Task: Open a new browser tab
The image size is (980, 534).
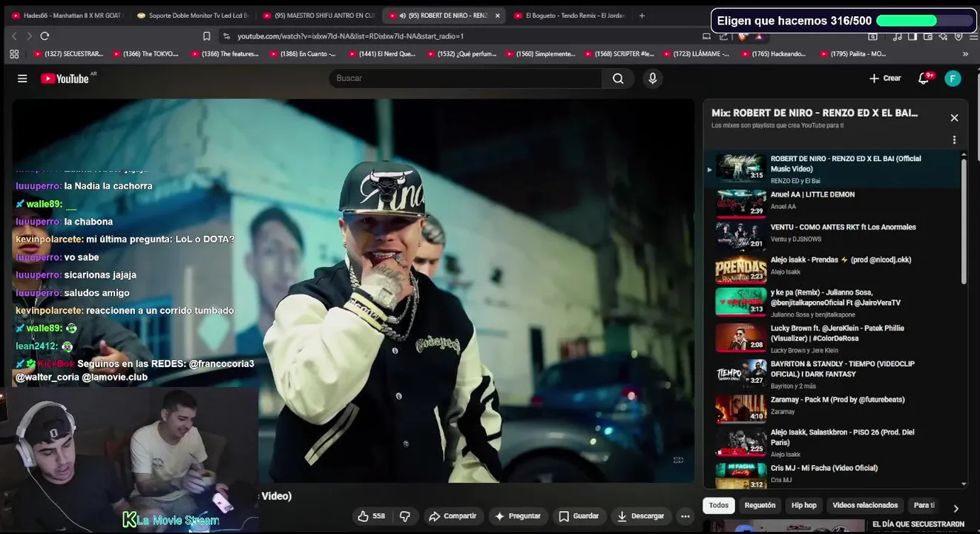Action: pos(642,15)
